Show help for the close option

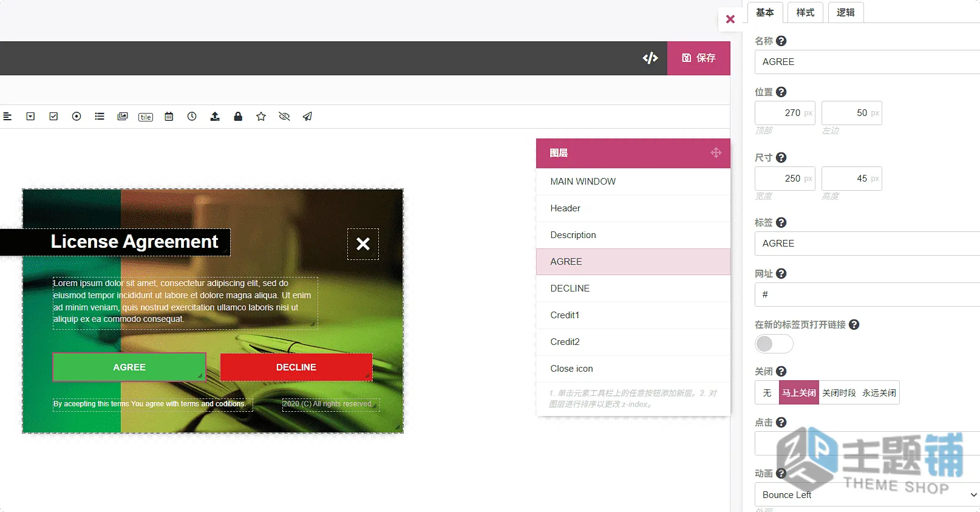point(781,371)
